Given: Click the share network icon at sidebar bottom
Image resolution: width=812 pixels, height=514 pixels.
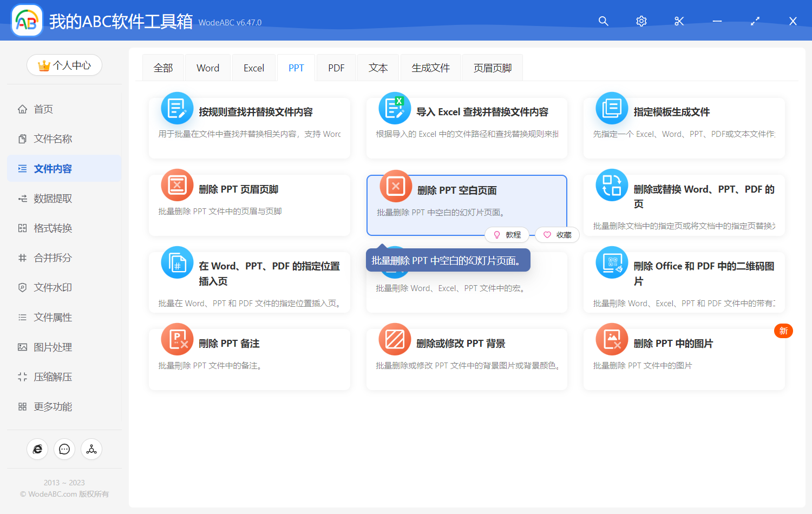Looking at the screenshot, I should point(91,449).
